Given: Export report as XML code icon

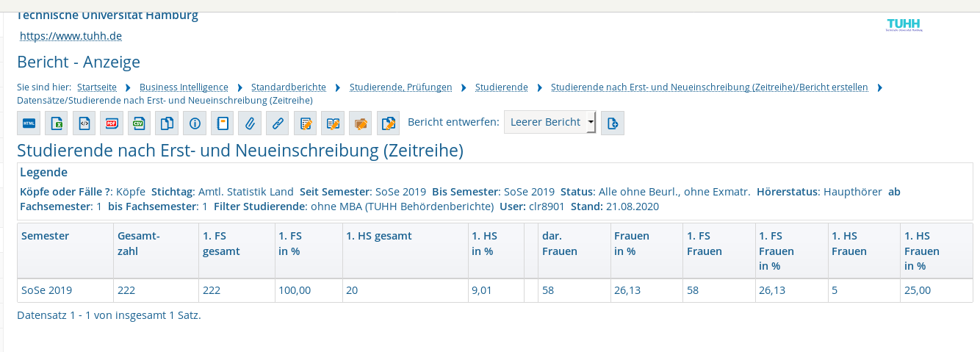Looking at the screenshot, I should (84, 123).
